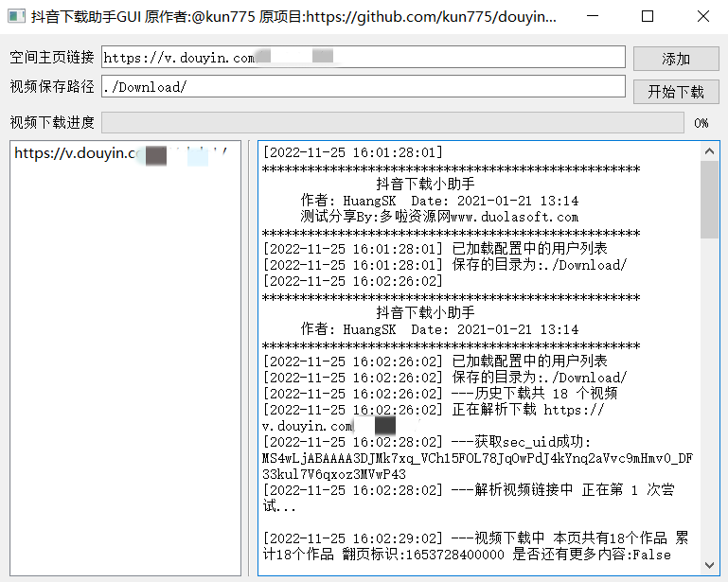Click log line 测试分享By:多啦资源网www.duolasoft.com
Screen dimensions: 728x582
point(439,217)
